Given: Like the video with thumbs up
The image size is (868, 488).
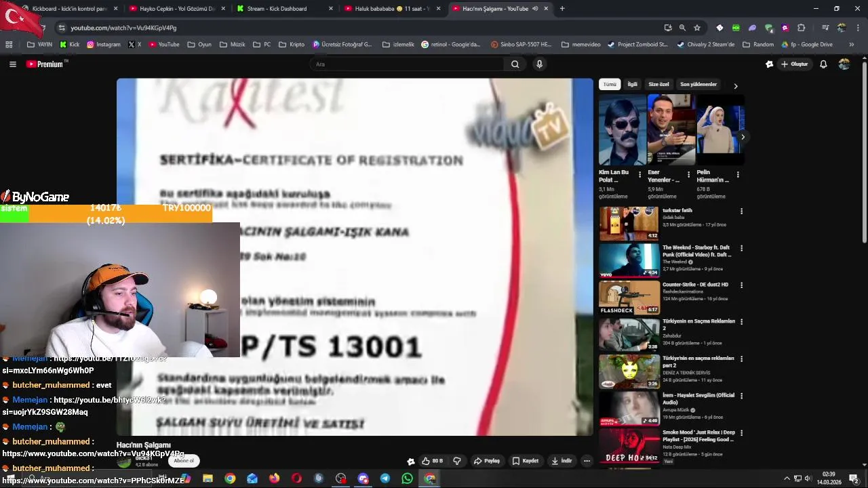Looking at the screenshot, I should tap(432, 461).
